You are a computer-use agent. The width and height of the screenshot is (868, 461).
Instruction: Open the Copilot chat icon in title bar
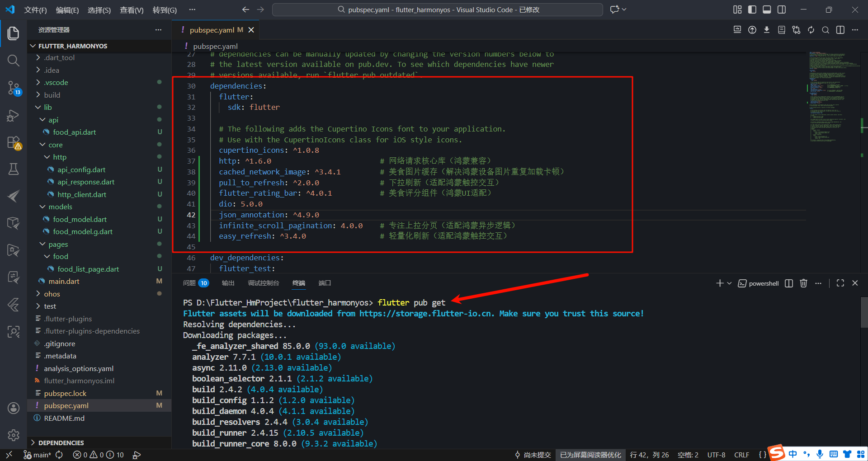(x=615, y=9)
